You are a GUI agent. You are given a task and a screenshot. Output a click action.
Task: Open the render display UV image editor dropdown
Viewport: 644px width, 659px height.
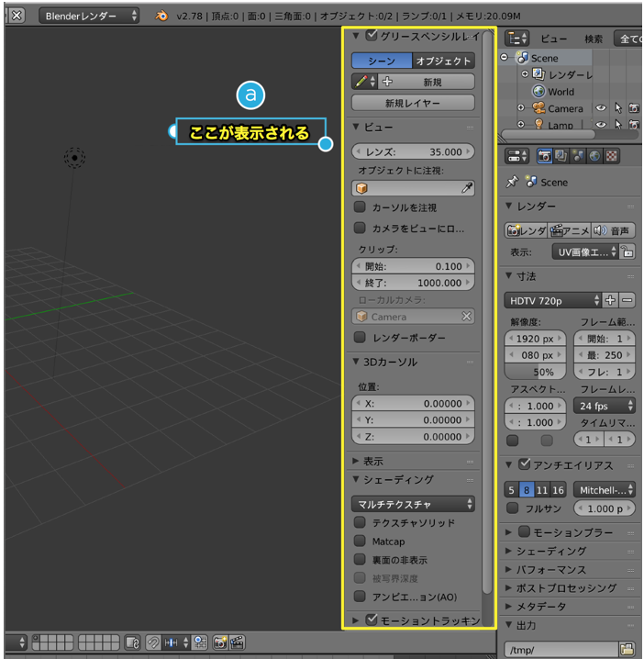(x=585, y=251)
